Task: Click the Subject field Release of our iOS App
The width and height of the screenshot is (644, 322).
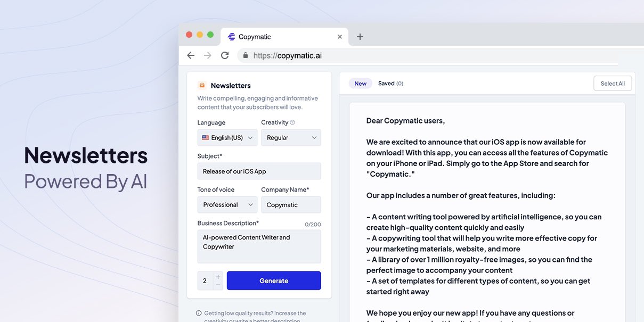Action: pos(259,171)
